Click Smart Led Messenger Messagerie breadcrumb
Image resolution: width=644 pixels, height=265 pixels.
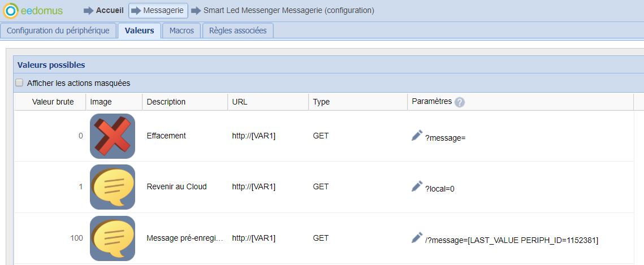(288, 11)
